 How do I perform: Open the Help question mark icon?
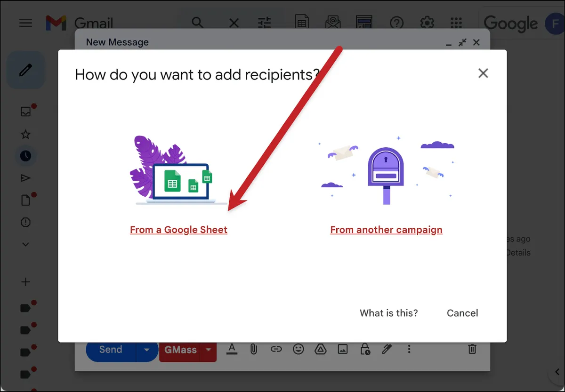pos(396,23)
